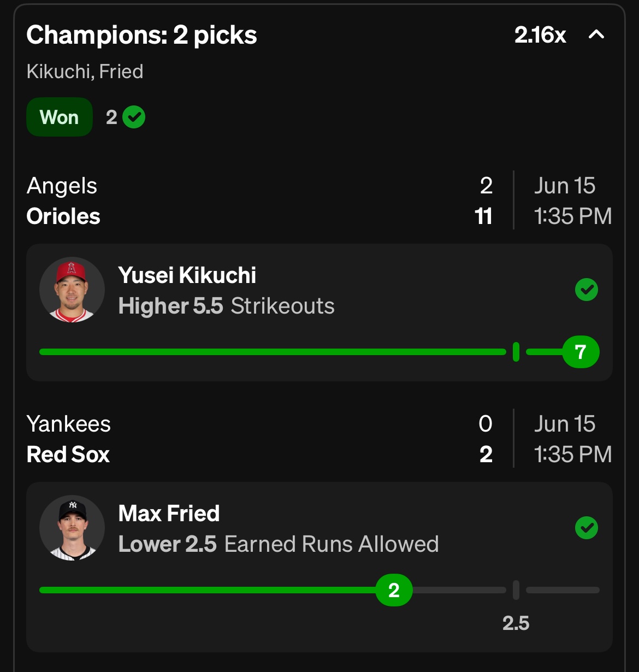
Task: Select the green 7 strikeouts result marker
Action: pyautogui.click(x=581, y=352)
